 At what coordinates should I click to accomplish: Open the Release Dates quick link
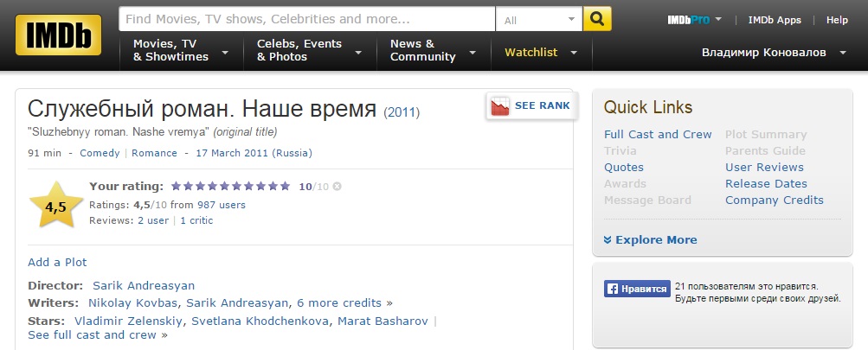tap(766, 183)
